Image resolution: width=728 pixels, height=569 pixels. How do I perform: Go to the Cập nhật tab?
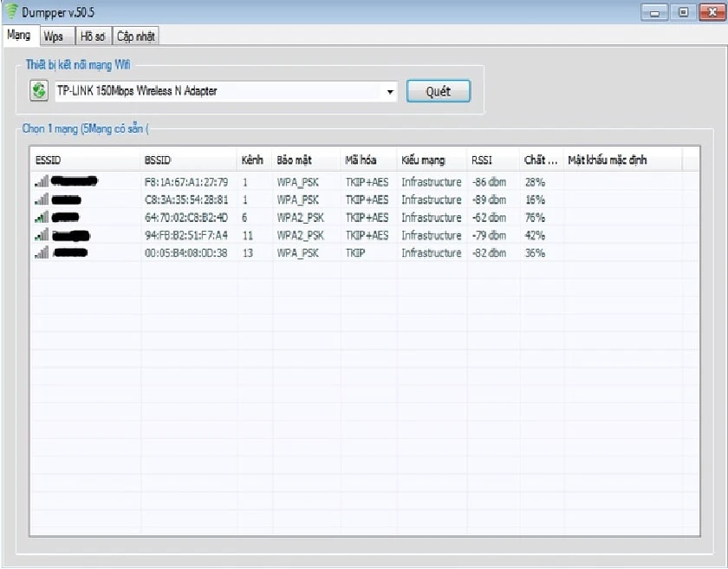coord(135,36)
